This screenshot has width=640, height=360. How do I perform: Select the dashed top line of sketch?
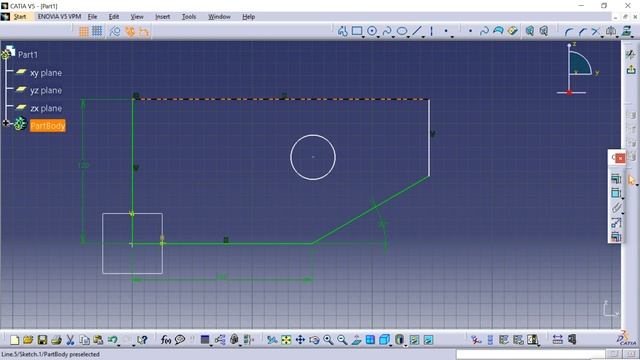281,99
